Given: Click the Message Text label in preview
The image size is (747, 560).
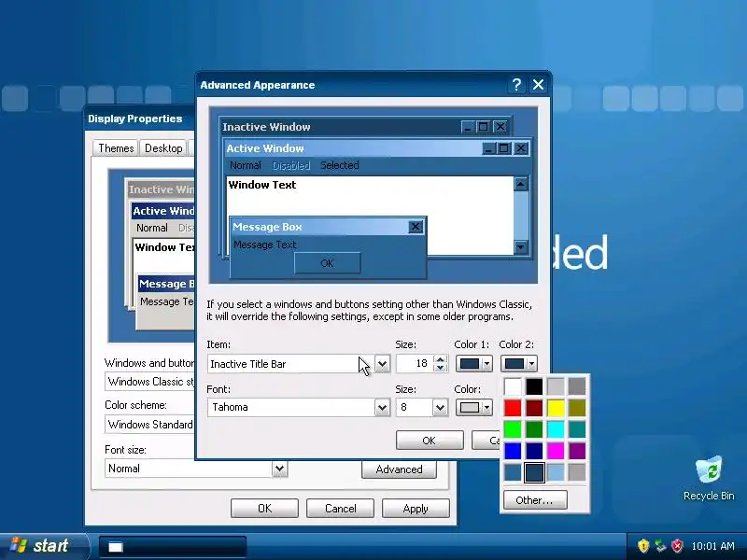Looking at the screenshot, I should pos(265,245).
